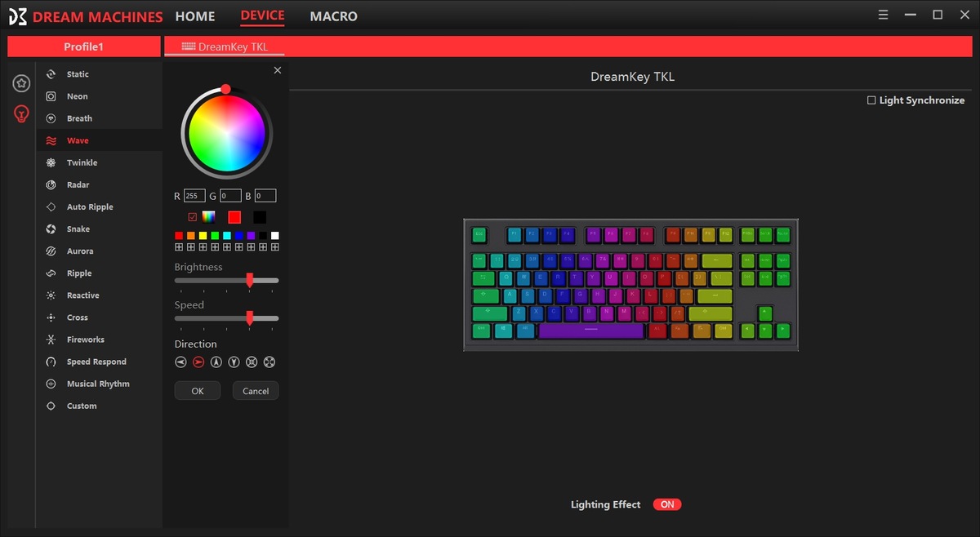Select the Speed Respond lighting effect
This screenshot has width=980, height=537.
tap(99, 361)
